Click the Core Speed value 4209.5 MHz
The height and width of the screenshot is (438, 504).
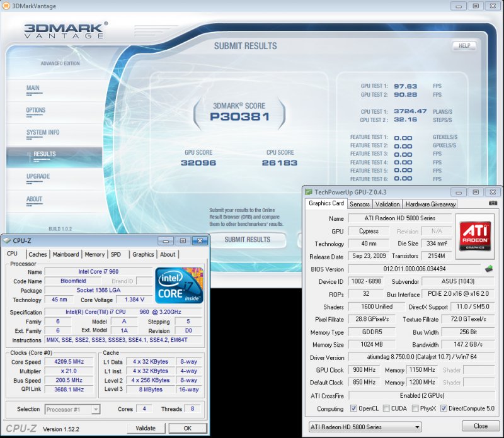[69, 362]
